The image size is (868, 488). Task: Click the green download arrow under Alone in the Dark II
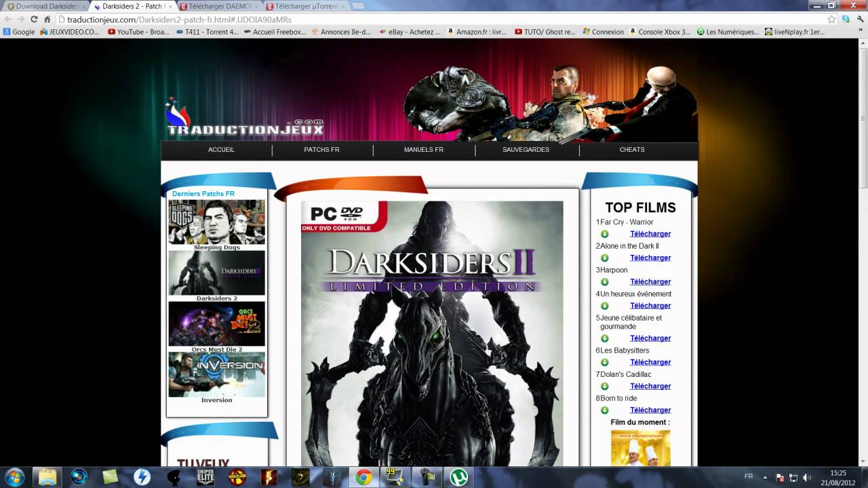point(604,258)
